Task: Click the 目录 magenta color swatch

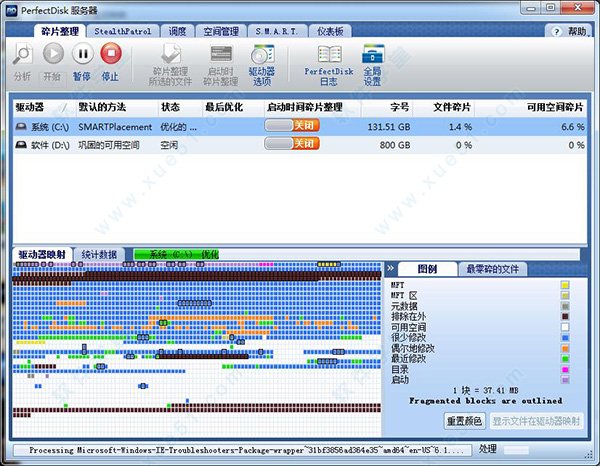Action: (565, 369)
